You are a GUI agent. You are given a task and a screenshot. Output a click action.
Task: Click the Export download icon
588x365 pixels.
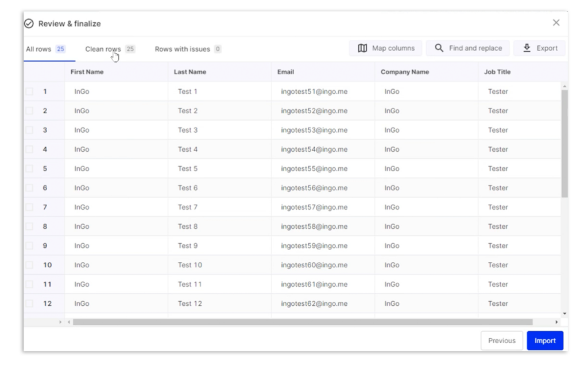527,48
